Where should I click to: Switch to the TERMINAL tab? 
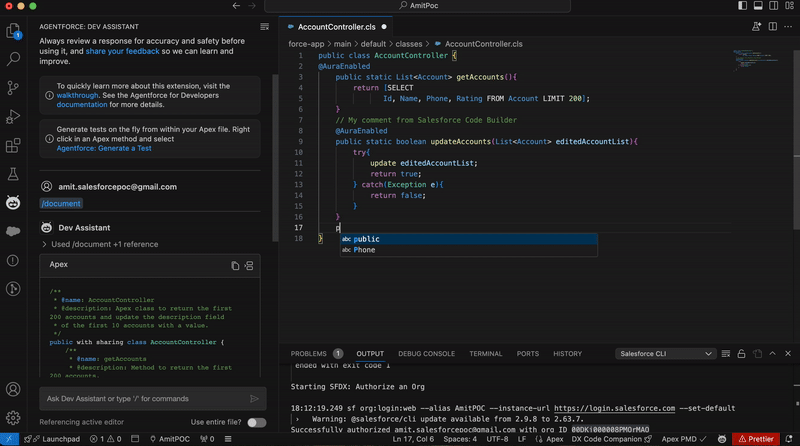tap(486, 354)
